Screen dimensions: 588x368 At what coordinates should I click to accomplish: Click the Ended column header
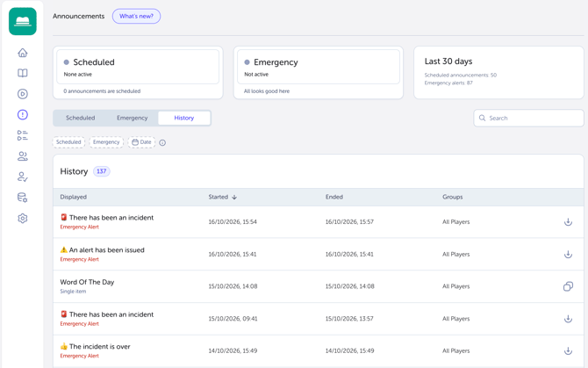[x=334, y=197]
